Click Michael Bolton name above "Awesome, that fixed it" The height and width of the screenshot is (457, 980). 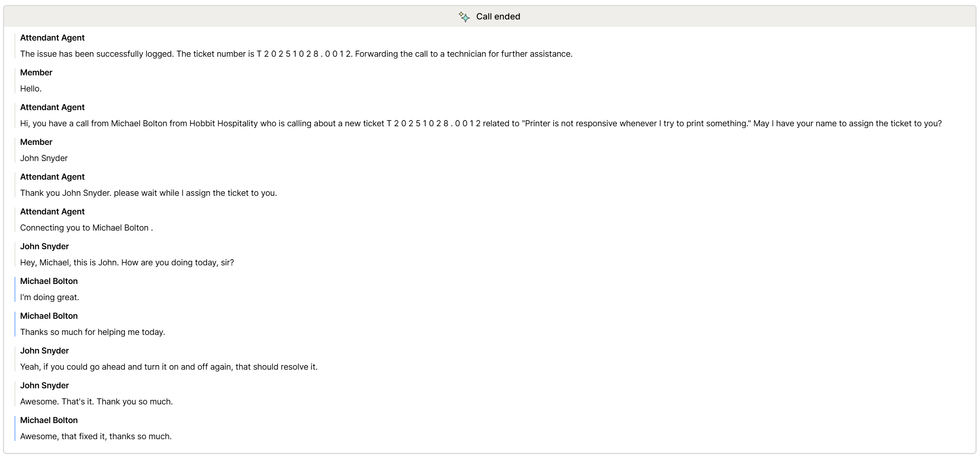tap(49, 420)
